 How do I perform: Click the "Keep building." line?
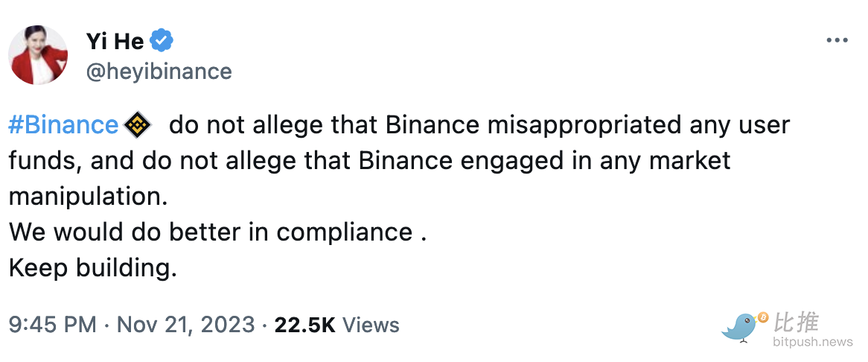coord(93,268)
